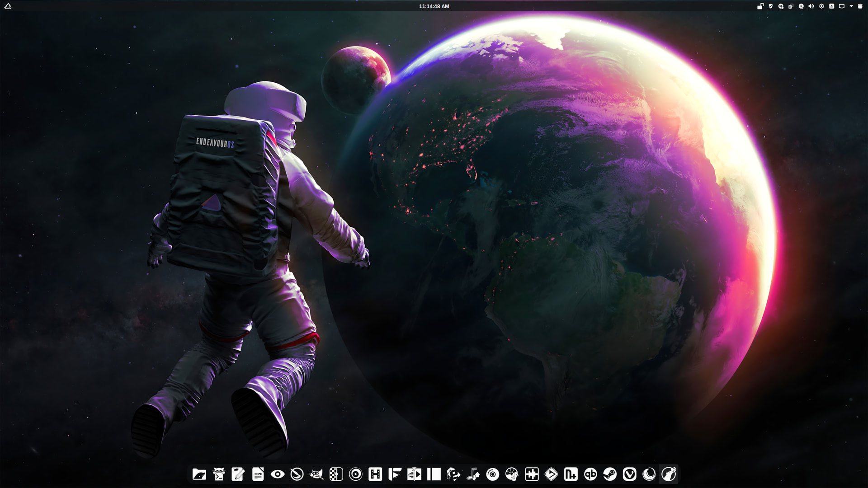
Task: Open GIMP from the dock
Action: pos(316,474)
